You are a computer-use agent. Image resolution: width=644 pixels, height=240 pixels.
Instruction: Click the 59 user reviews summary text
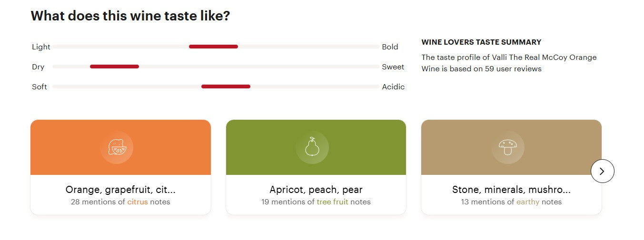[509, 63]
